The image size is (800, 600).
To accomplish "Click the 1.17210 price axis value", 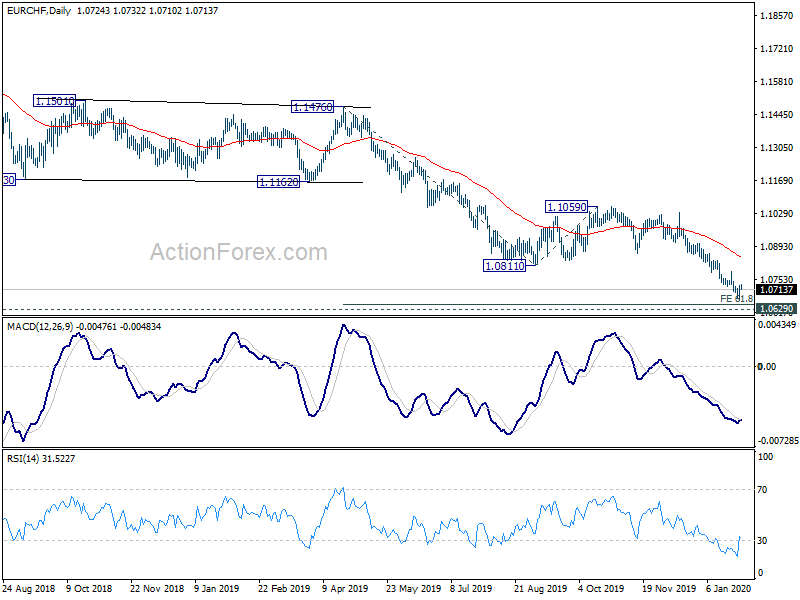I will click(777, 48).
